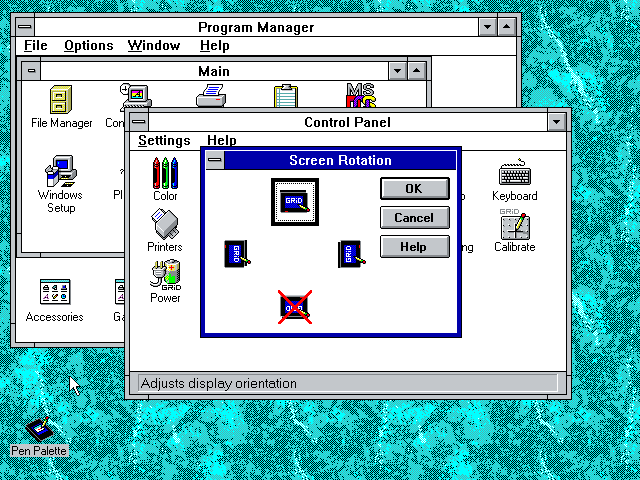Open the Color icon in Control Panel
Viewport: 640px width, 480px height.
point(165,179)
